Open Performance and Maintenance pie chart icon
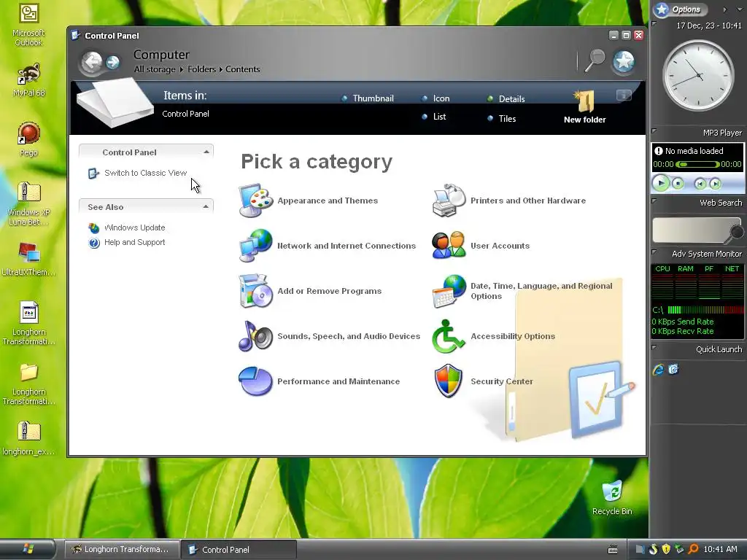 coord(256,381)
